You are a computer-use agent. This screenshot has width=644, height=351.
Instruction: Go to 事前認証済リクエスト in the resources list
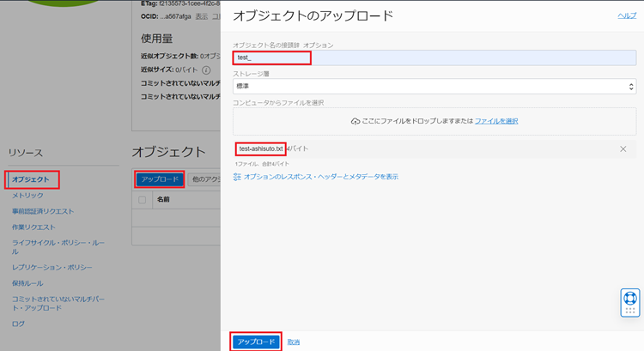point(43,211)
